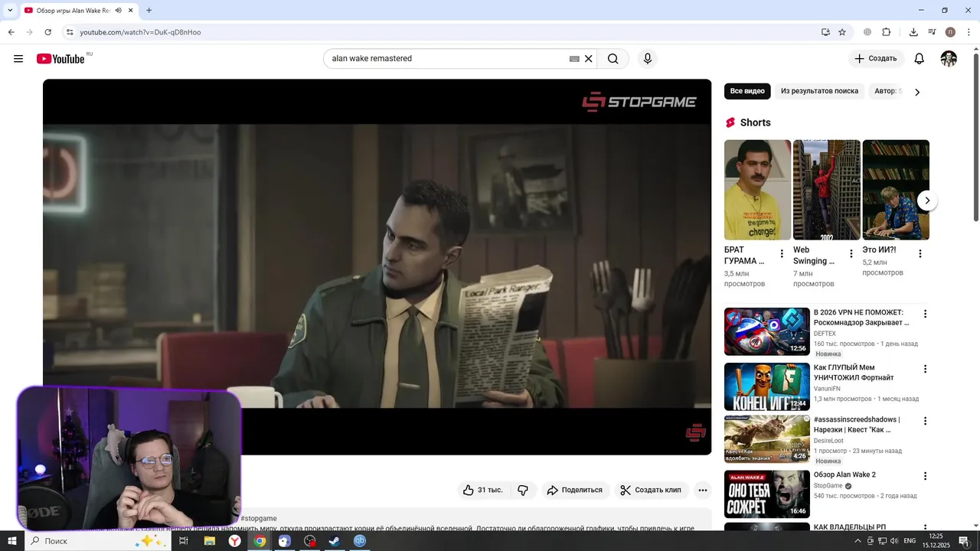Open the Web Swinging short thumbnail
980x551 pixels.
(x=827, y=190)
